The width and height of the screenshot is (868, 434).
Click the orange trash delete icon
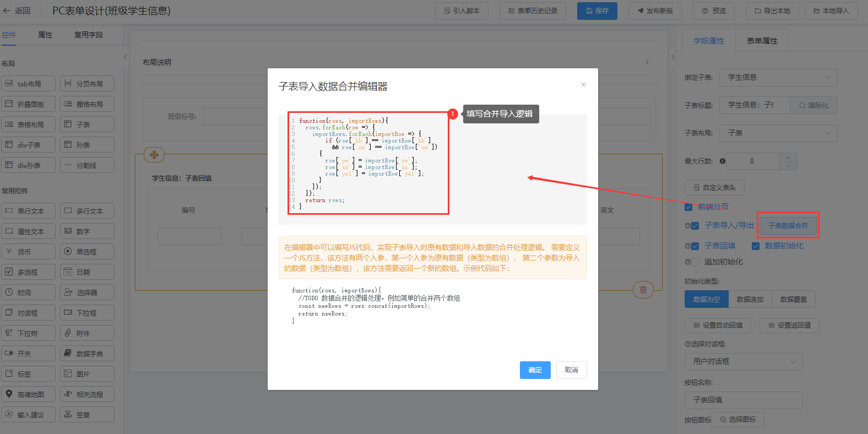click(x=643, y=290)
